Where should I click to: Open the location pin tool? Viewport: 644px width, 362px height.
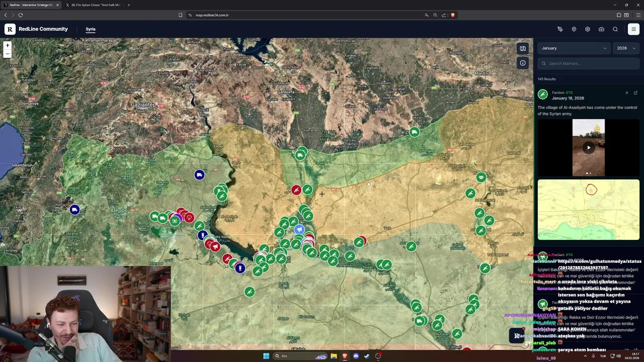tap(574, 29)
